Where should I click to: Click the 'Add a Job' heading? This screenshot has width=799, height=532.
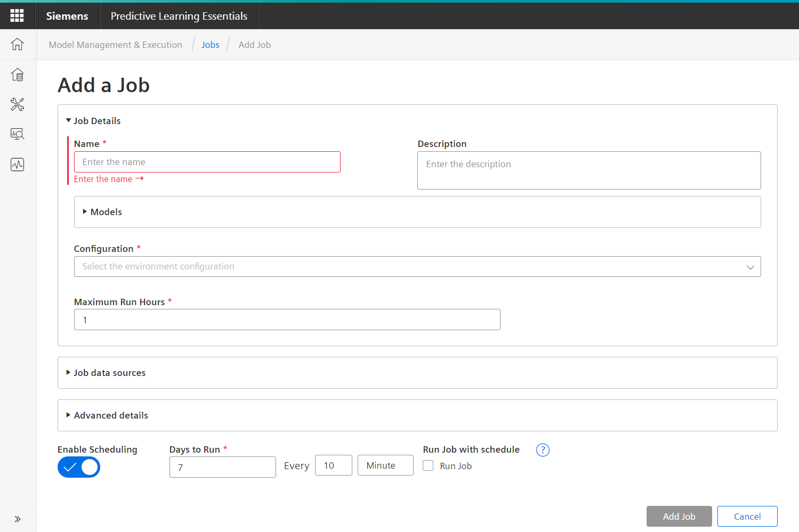point(104,85)
